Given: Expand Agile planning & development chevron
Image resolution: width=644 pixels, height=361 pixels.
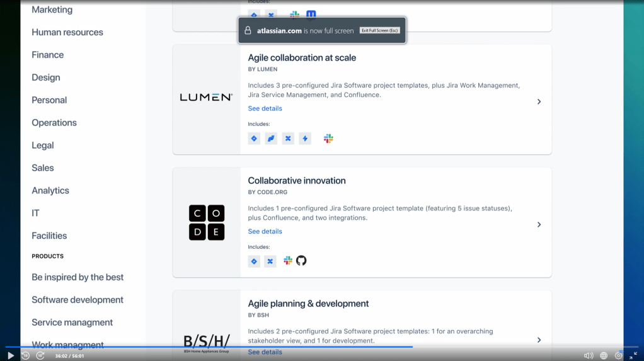Looking at the screenshot, I should point(539,340).
